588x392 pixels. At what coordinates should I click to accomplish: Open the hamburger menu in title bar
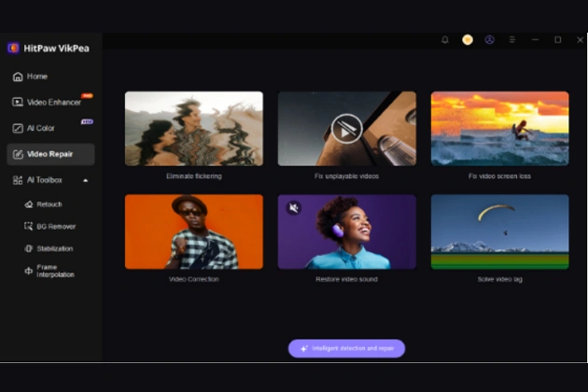point(512,40)
